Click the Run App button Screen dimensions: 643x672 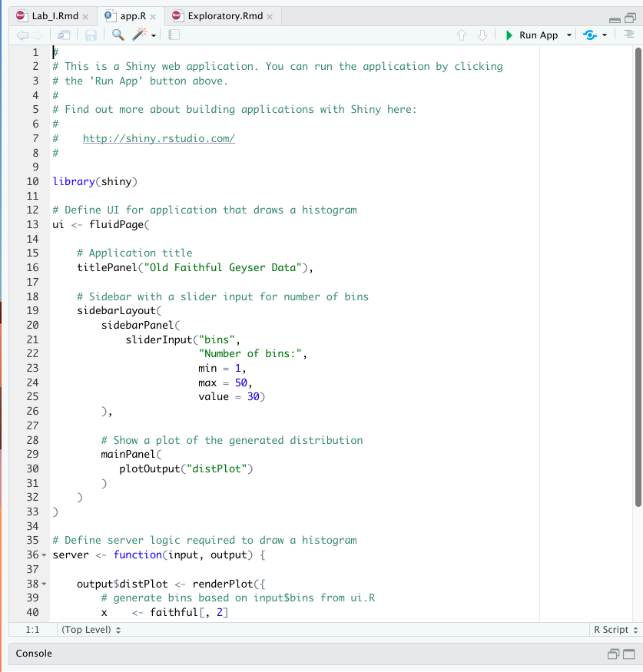(x=532, y=35)
